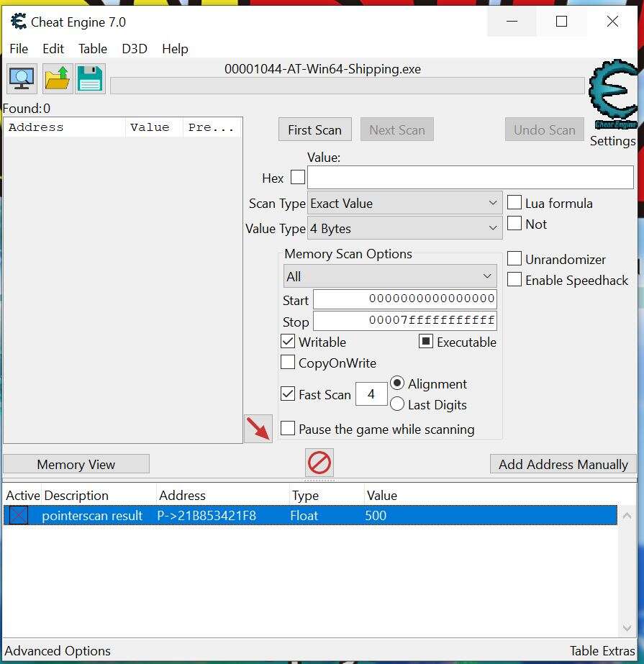Click the First Scan button

point(314,129)
